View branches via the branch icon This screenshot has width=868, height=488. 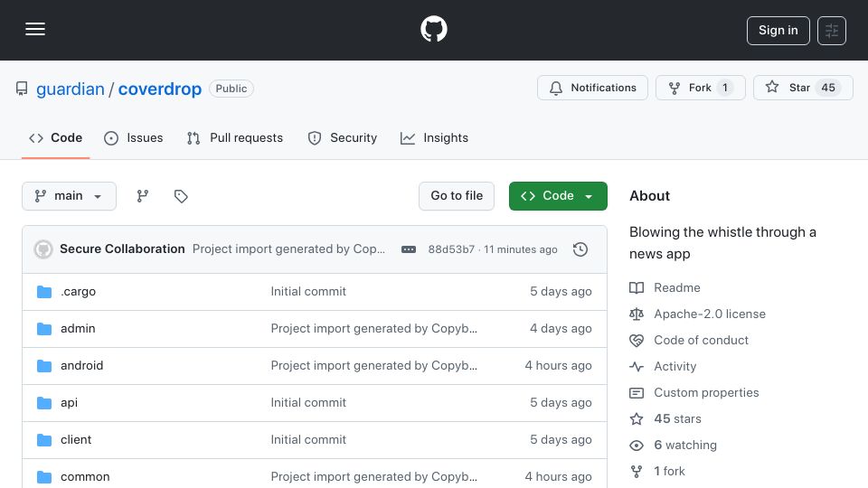(143, 196)
